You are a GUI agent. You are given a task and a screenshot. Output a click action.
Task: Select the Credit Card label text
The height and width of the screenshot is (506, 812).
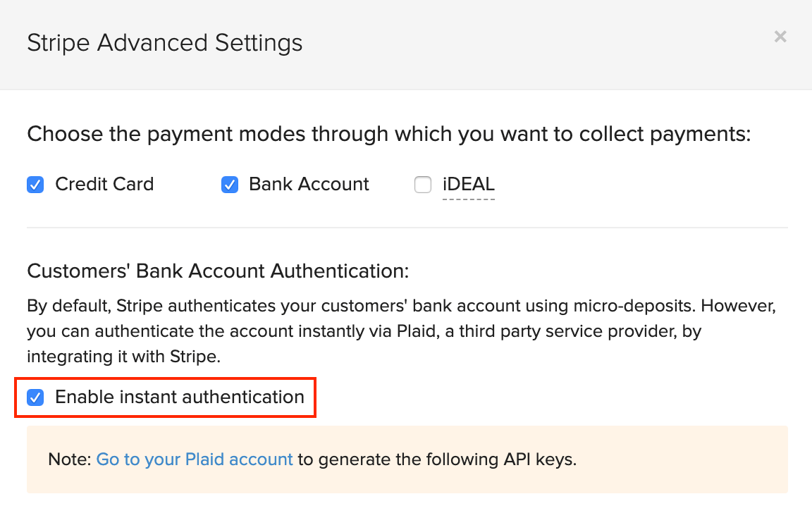coord(104,184)
